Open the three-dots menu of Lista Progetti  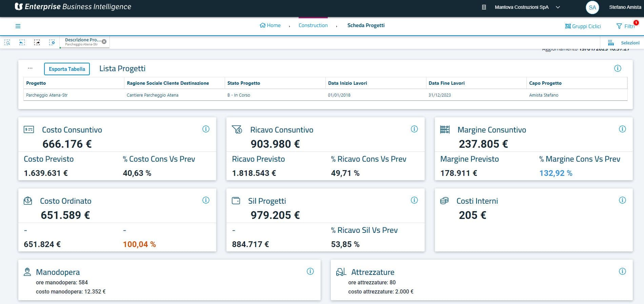coord(30,68)
